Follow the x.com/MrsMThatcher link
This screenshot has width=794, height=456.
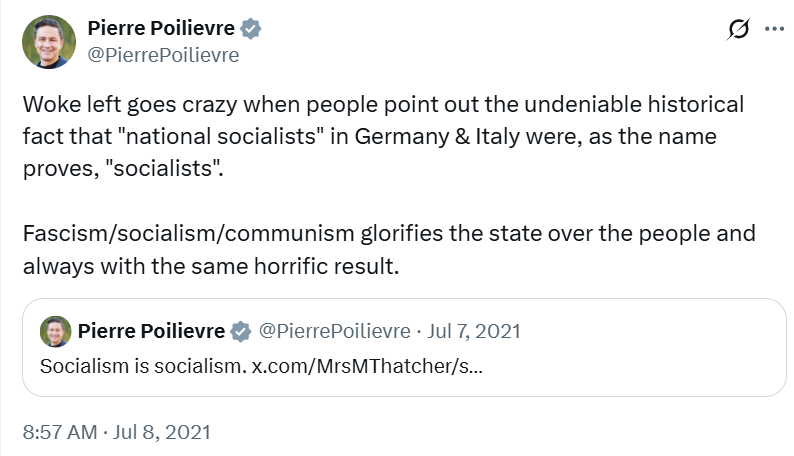point(367,366)
